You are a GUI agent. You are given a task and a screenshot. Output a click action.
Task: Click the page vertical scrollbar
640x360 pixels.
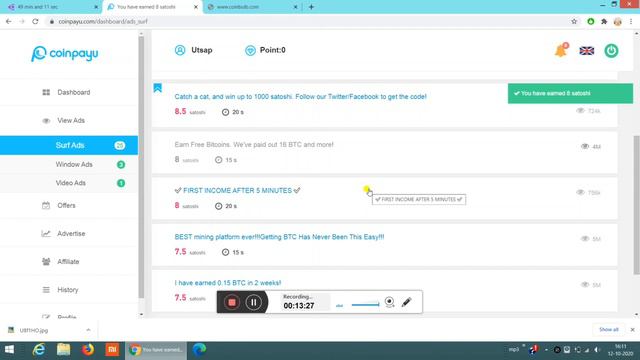coord(636,204)
